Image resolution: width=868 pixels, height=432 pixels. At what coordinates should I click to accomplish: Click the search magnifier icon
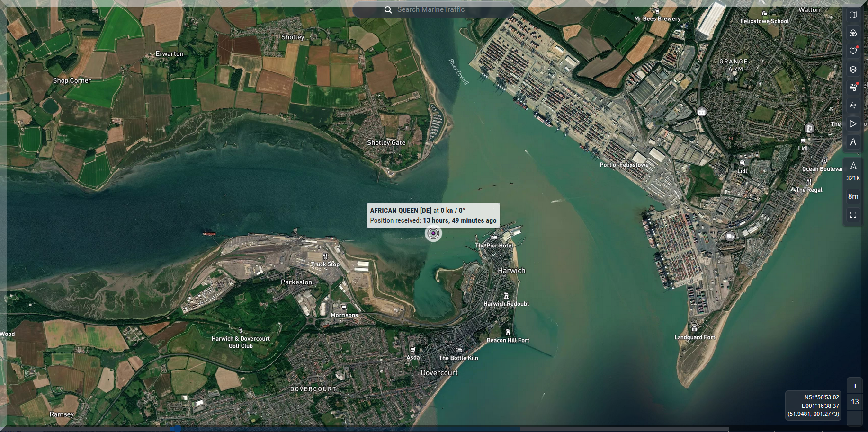pos(388,10)
